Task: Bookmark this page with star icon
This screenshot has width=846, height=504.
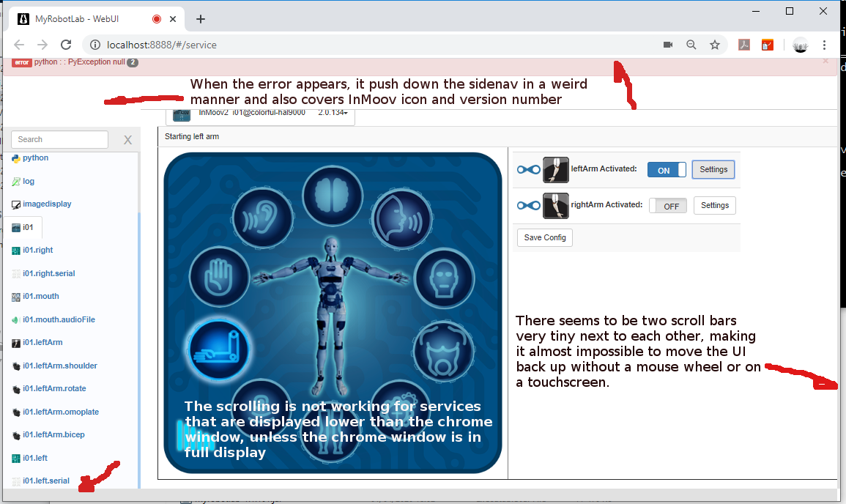Action: pyautogui.click(x=715, y=45)
